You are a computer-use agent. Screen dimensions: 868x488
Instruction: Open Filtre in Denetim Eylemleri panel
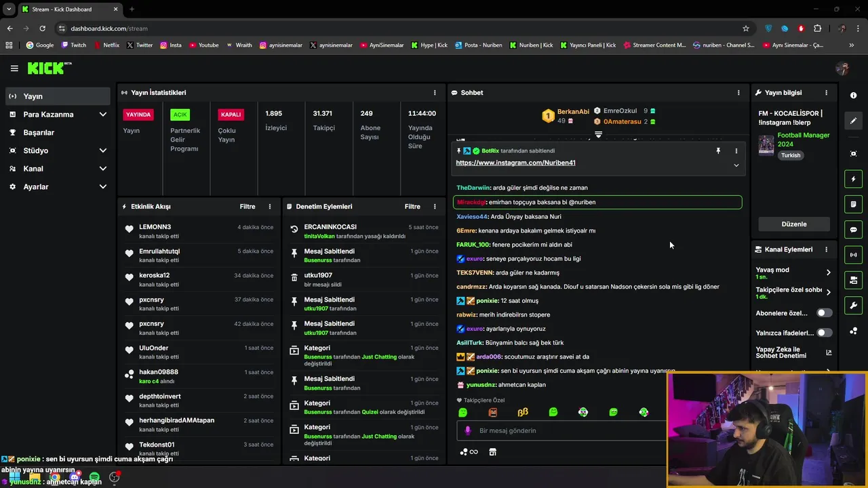412,207
